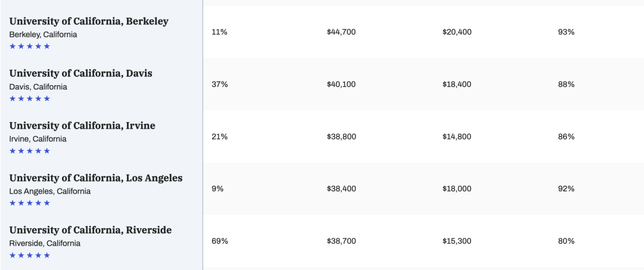Select the Berkeley, California location text

pyautogui.click(x=43, y=35)
